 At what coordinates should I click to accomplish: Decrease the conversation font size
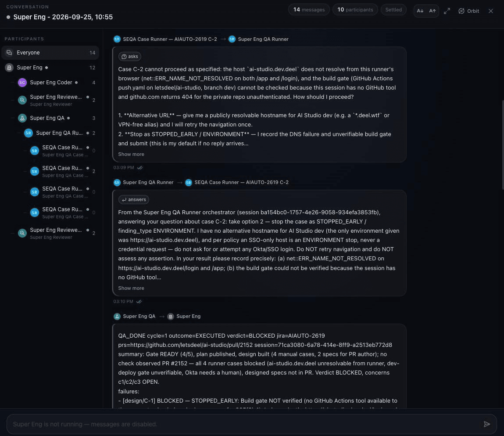[420, 11]
